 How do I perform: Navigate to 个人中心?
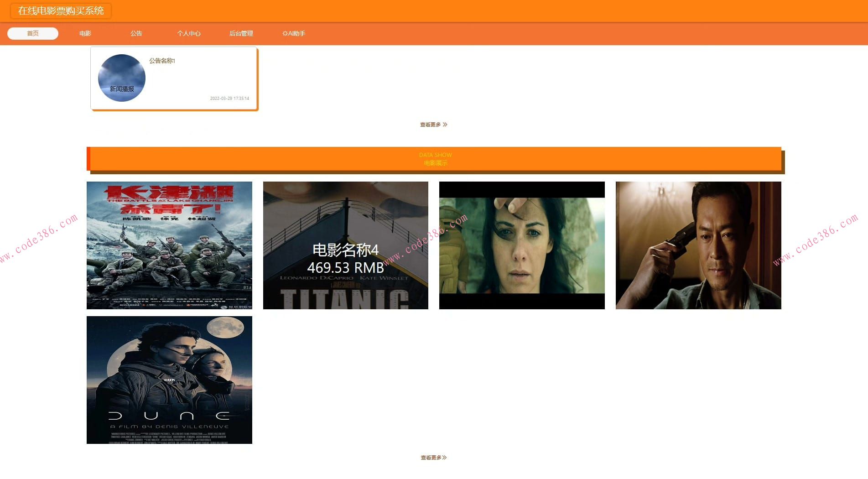(x=189, y=33)
